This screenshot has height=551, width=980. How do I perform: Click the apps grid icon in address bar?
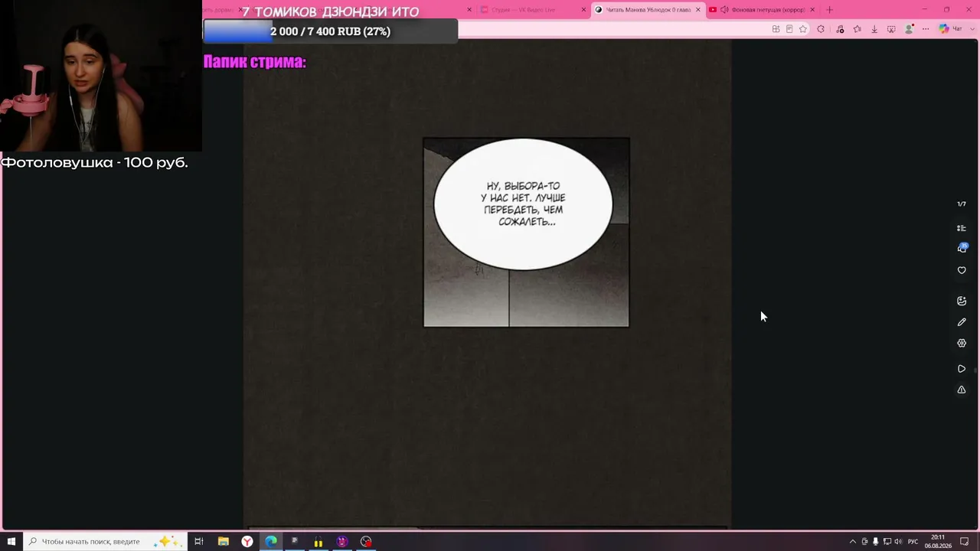[776, 29]
